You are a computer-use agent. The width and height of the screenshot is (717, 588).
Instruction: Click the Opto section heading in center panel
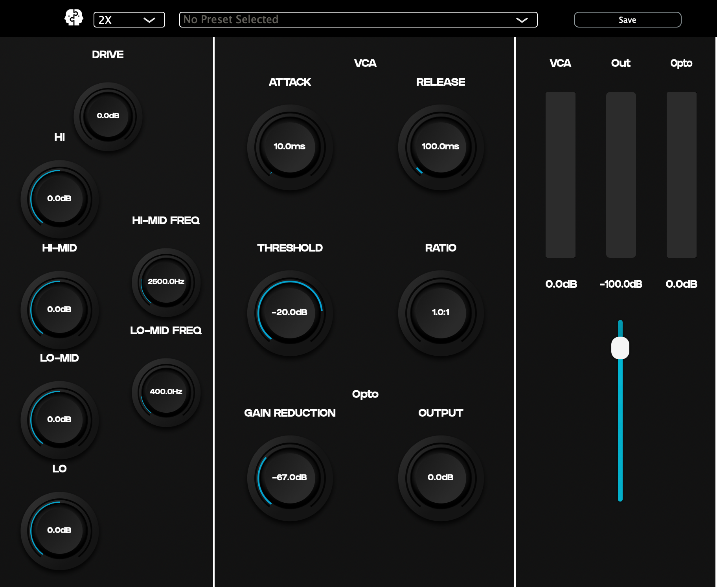point(365,394)
